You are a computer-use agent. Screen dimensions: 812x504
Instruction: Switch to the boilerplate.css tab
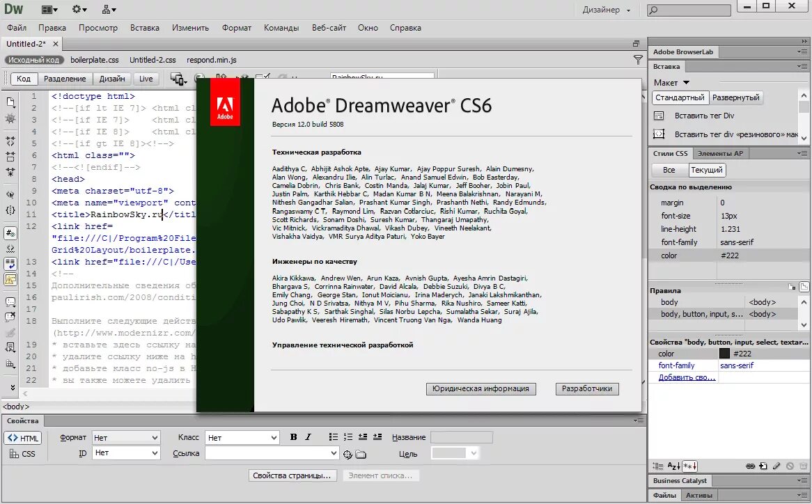[x=95, y=60]
